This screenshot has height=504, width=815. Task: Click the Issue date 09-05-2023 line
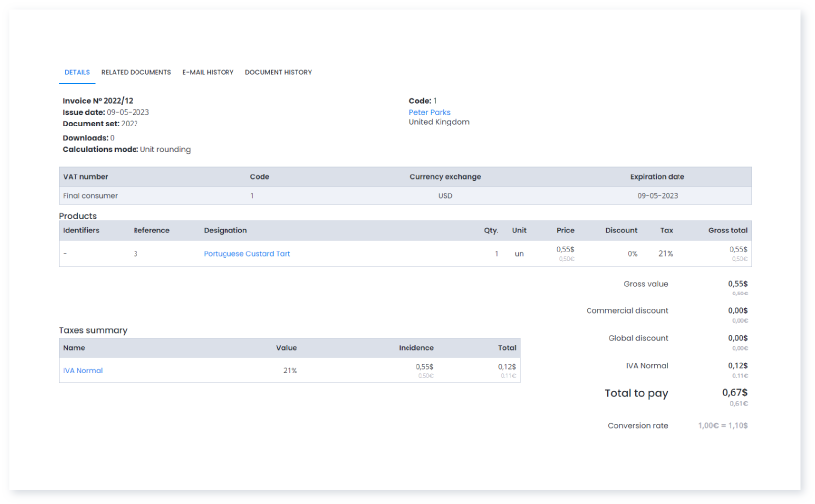point(106,112)
